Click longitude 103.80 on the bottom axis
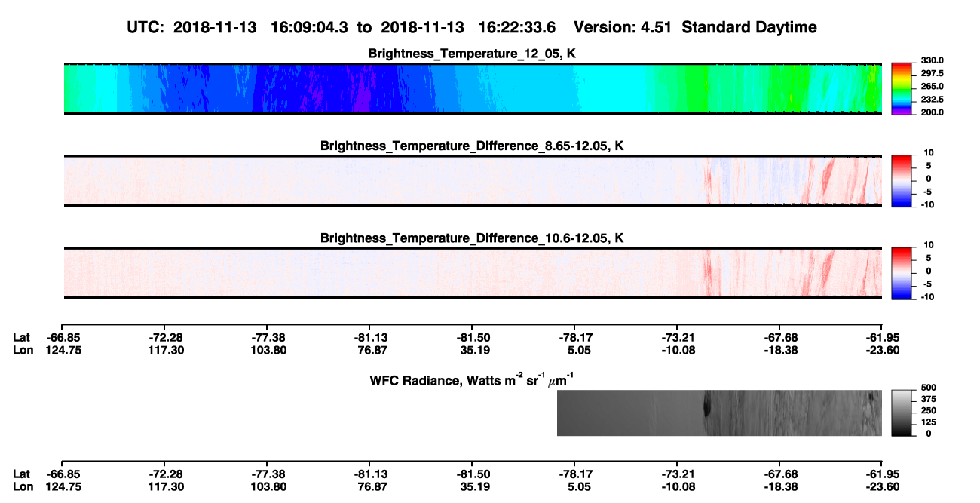Screen dimensions: 980x503 [268, 486]
